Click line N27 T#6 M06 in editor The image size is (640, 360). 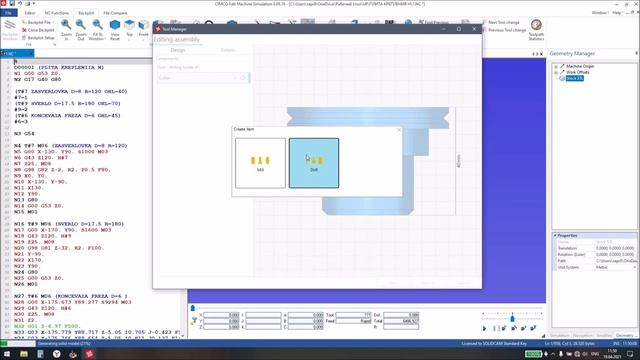click(x=71, y=296)
